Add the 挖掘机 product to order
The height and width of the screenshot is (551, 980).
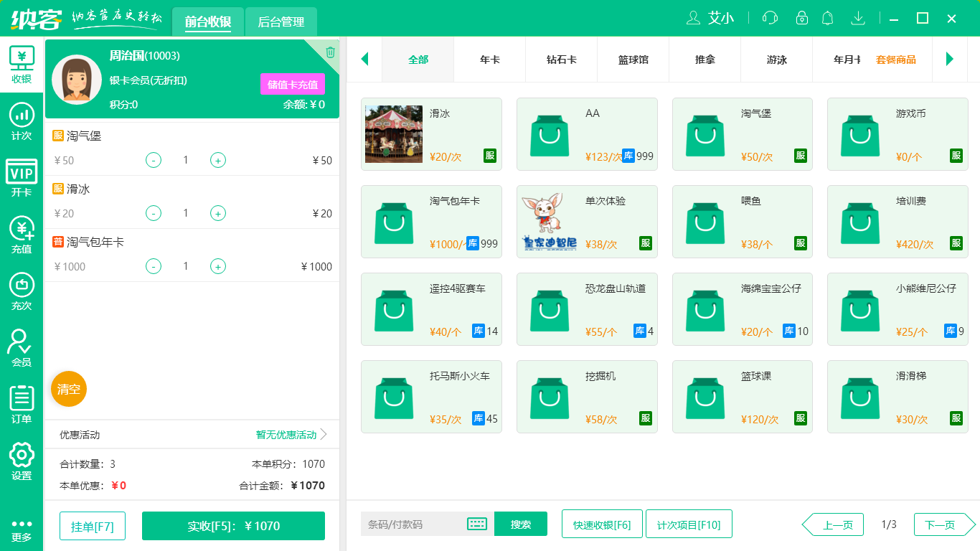[587, 397]
